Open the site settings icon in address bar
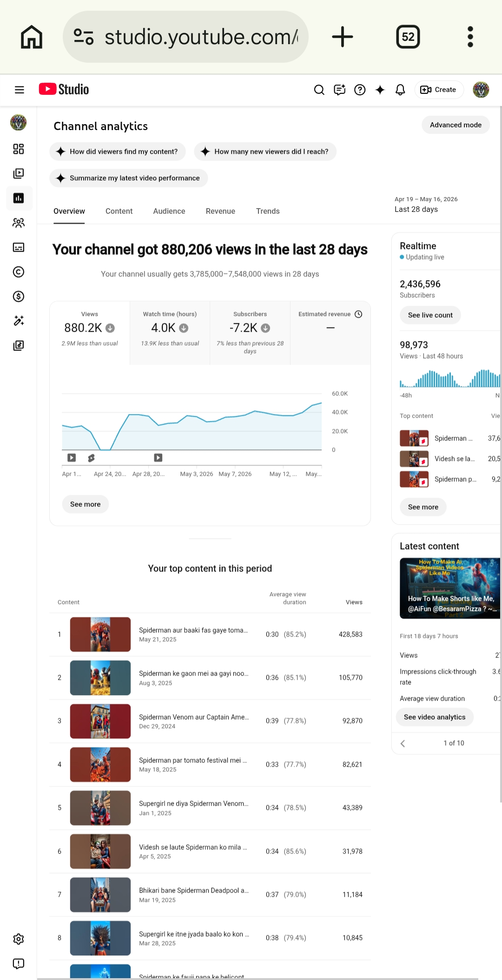This screenshot has height=980, width=502. [84, 37]
